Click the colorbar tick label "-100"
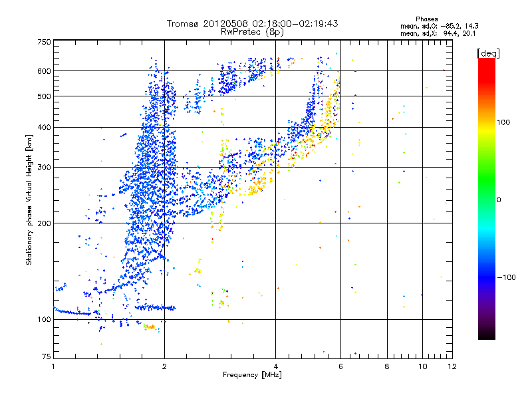This screenshot has width=532, height=399. 506,277
